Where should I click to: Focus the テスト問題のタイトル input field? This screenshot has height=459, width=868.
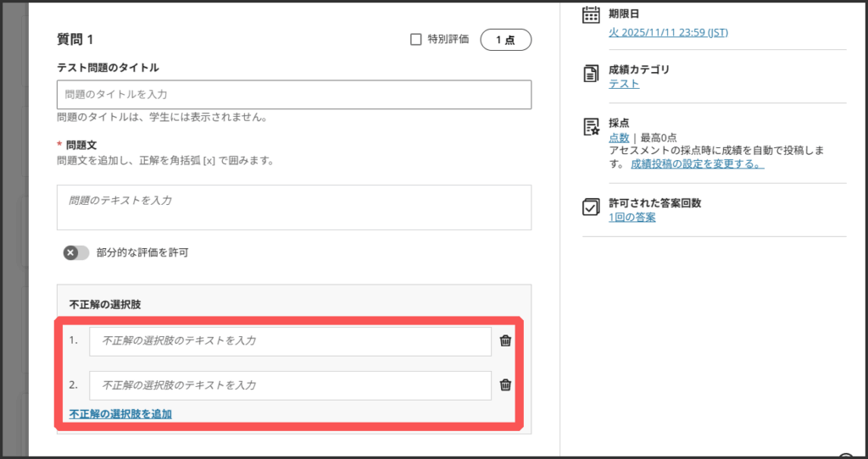(x=293, y=95)
